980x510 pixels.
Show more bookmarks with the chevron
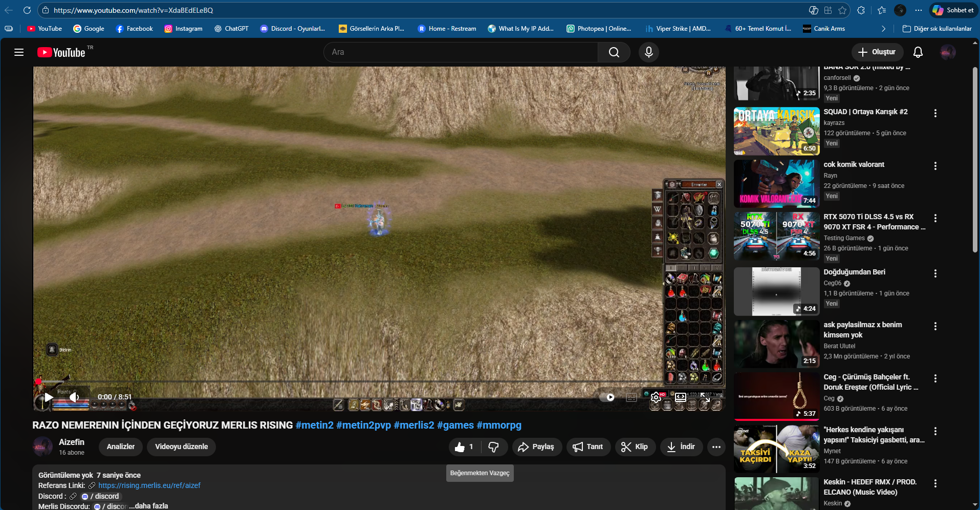pyautogui.click(x=883, y=29)
